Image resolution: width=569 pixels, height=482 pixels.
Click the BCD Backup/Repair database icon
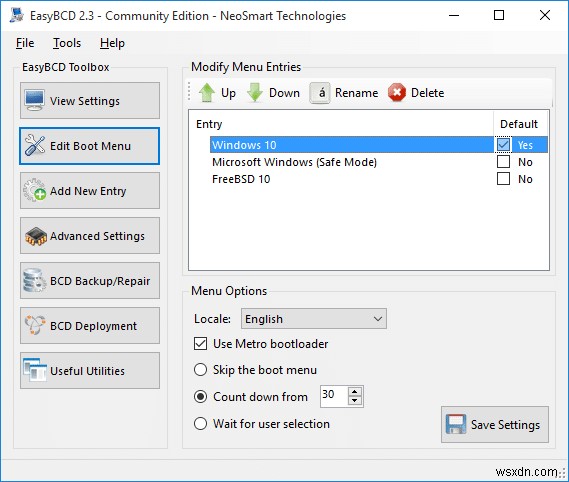pyautogui.click(x=34, y=281)
